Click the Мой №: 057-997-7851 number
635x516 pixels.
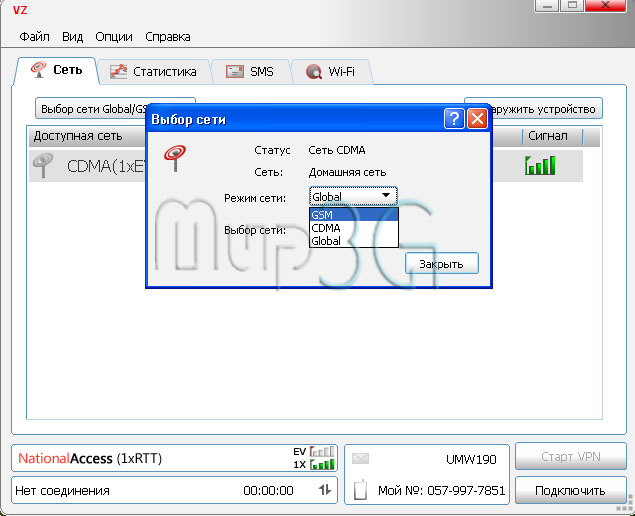pos(441,490)
